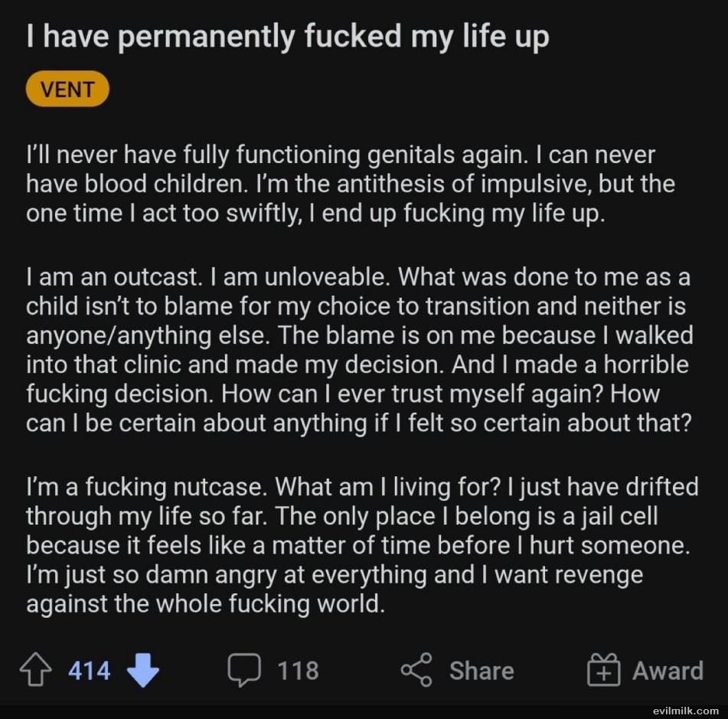Click the Share label
Viewport: 728px width, 719px height.
point(482,671)
